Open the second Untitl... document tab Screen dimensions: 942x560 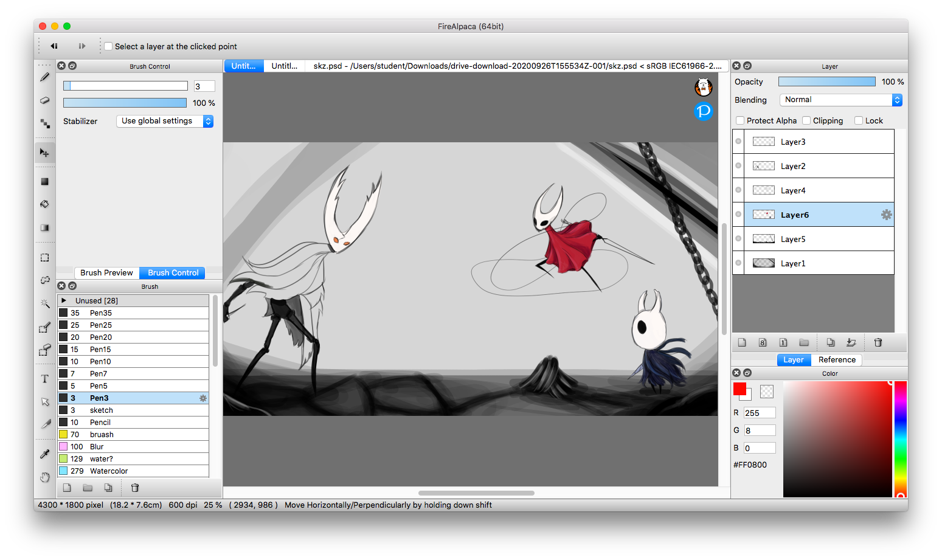285,66
